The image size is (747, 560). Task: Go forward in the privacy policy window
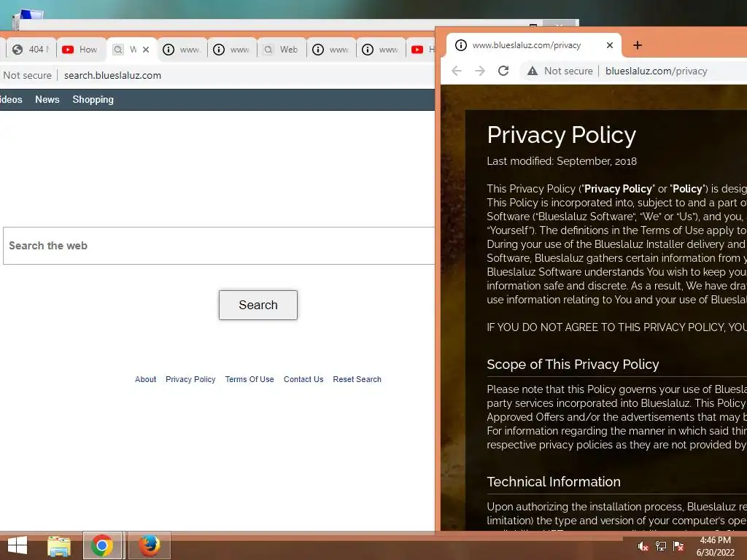coord(480,71)
